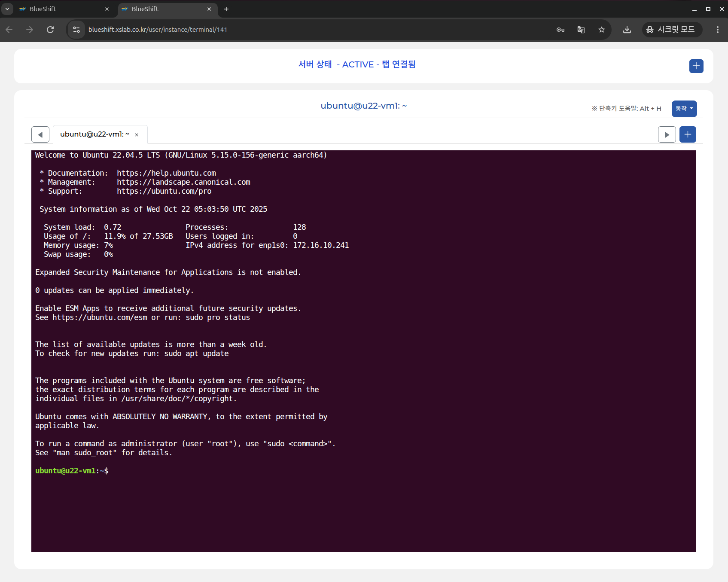Open the site information icon in address bar

(x=76, y=30)
